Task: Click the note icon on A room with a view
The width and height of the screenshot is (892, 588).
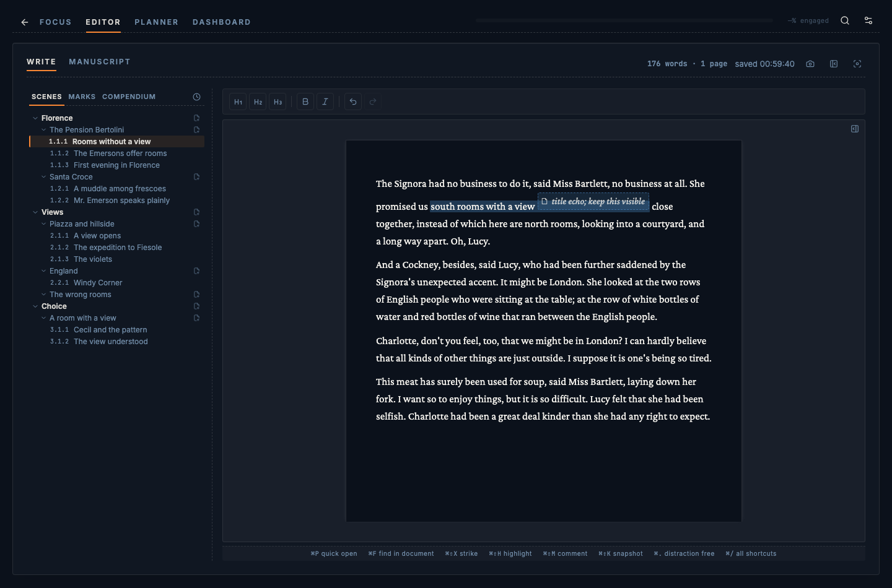Action: coord(196,318)
